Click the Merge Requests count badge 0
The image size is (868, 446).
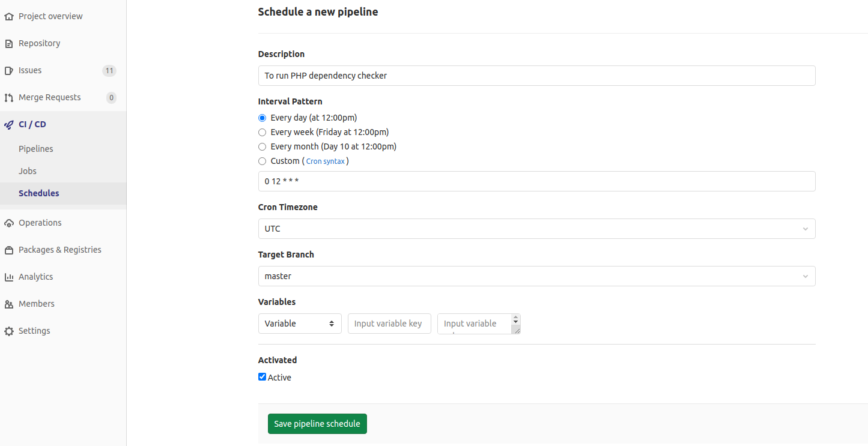(111, 98)
